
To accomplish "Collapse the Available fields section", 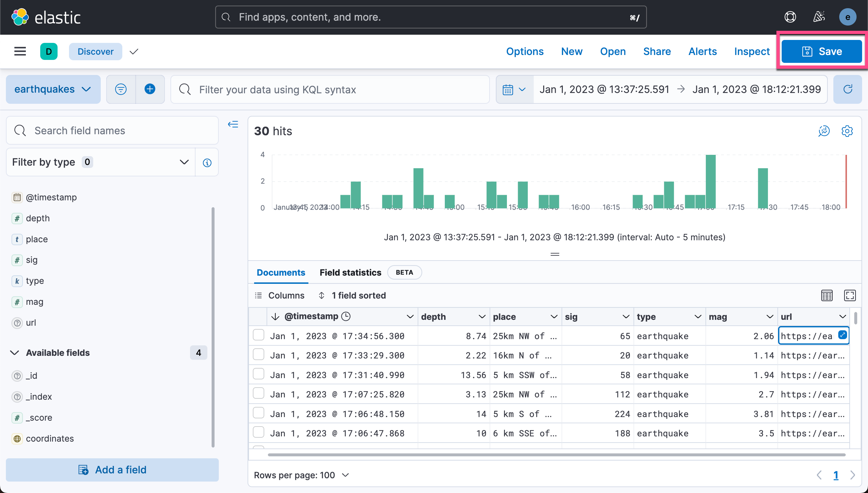I will (14, 353).
